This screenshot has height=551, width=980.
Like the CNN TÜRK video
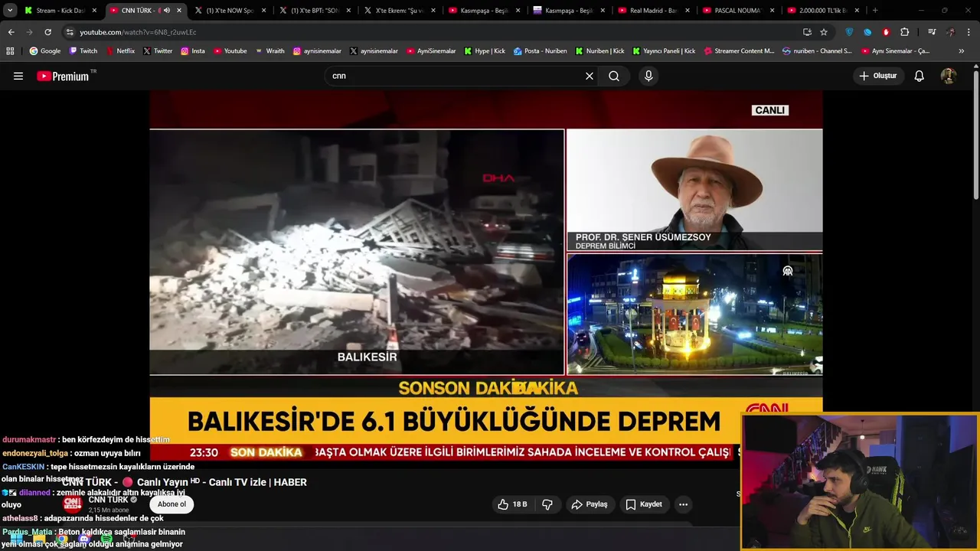512,504
